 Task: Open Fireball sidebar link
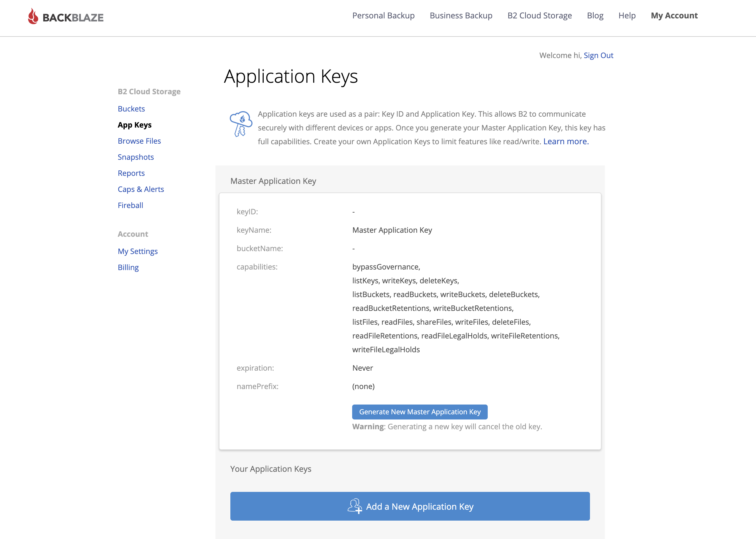(130, 205)
